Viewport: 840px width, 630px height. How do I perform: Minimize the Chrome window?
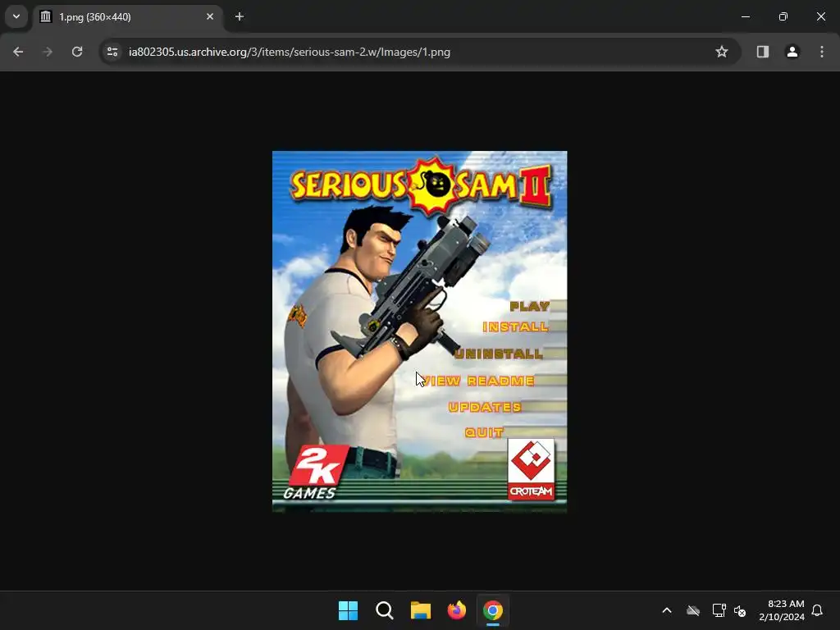coord(745,16)
